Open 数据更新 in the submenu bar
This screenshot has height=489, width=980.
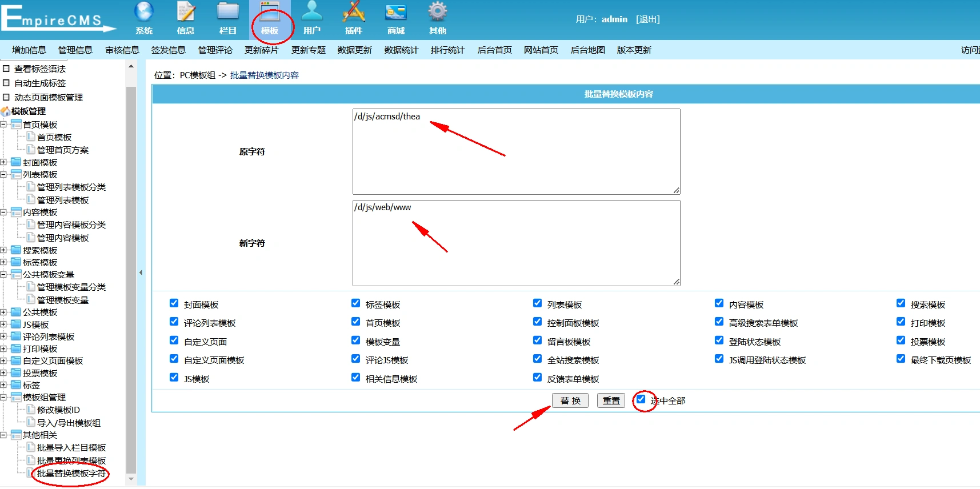click(355, 50)
